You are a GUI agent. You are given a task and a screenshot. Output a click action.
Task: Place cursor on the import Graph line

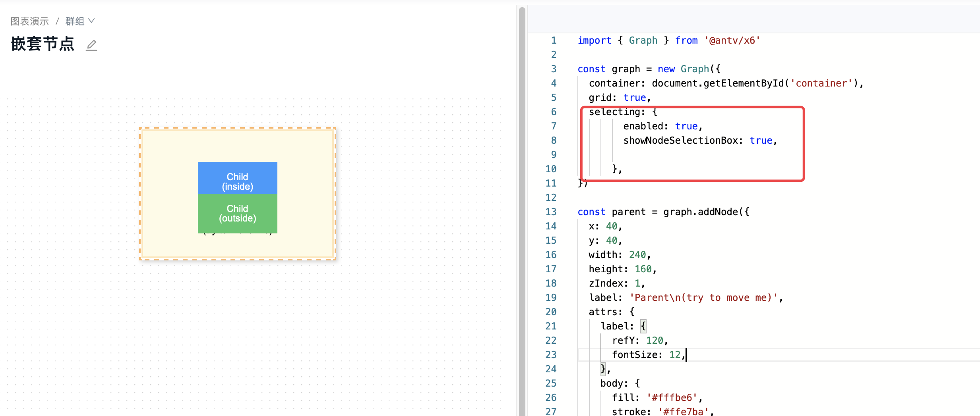point(669,40)
